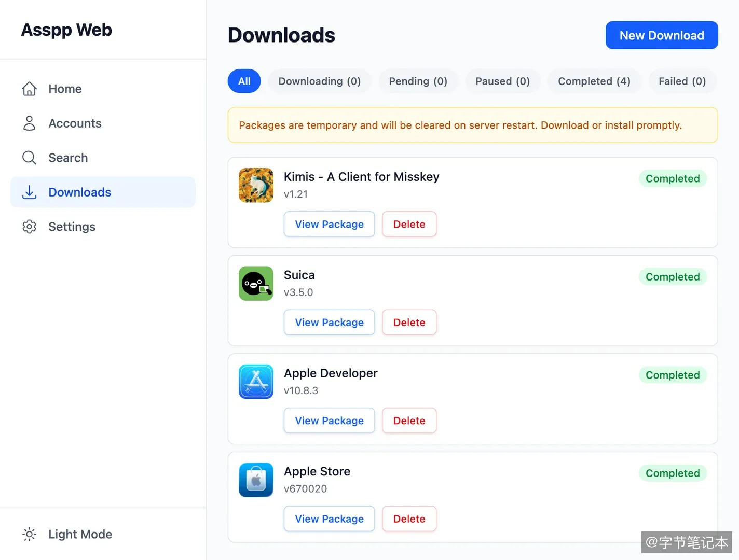The width and height of the screenshot is (739, 560).
Task: View Package for Suica
Action: 329,323
